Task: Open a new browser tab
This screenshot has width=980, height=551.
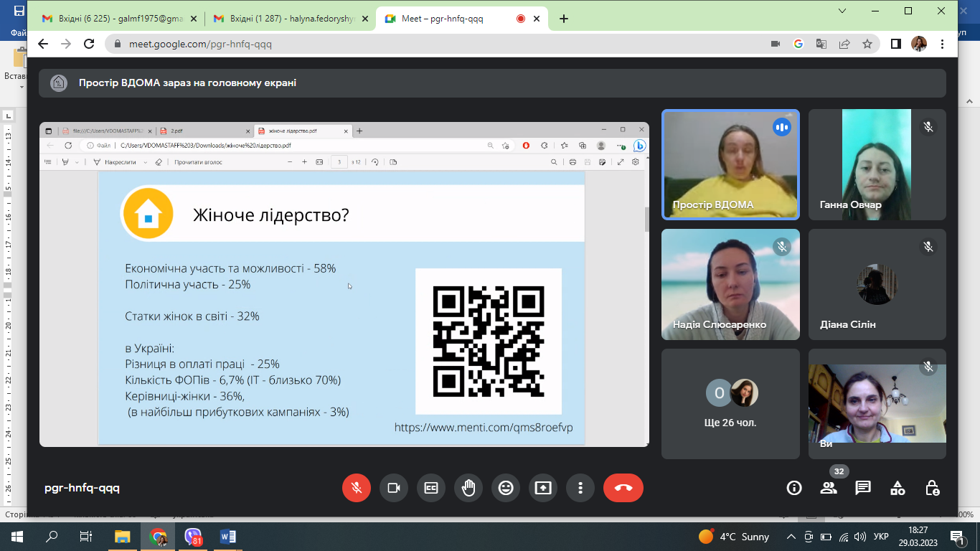Action: coord(564,19)
